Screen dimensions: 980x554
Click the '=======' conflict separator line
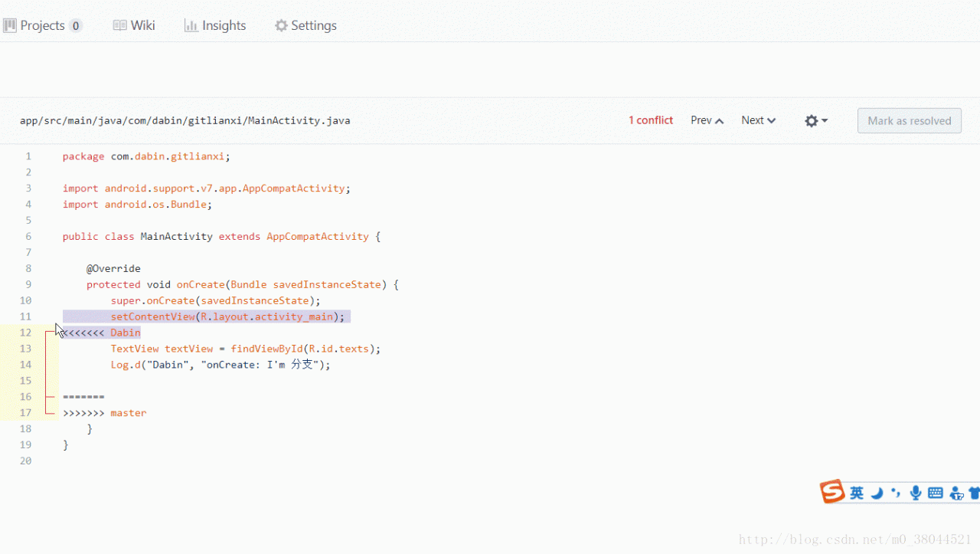83,397
